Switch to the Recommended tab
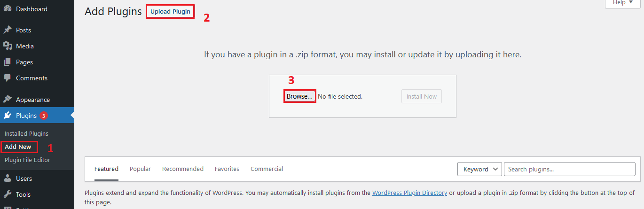 [x=183, y=169]
